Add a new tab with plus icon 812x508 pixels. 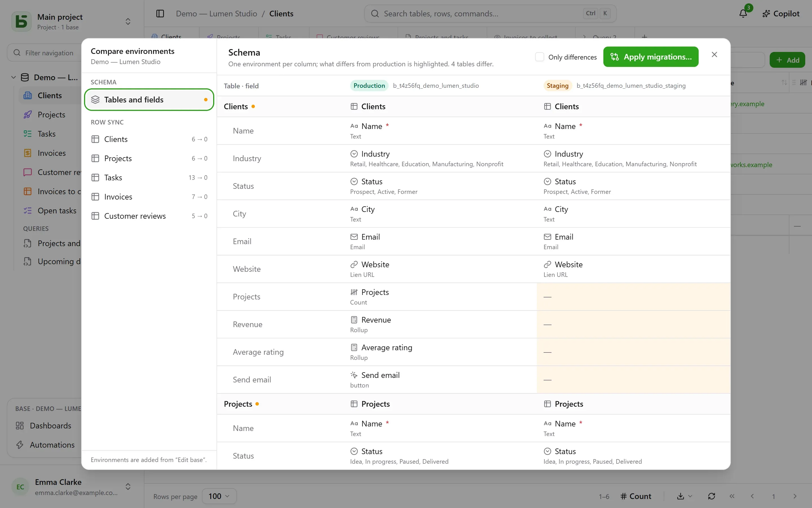[x=644, y=37]
